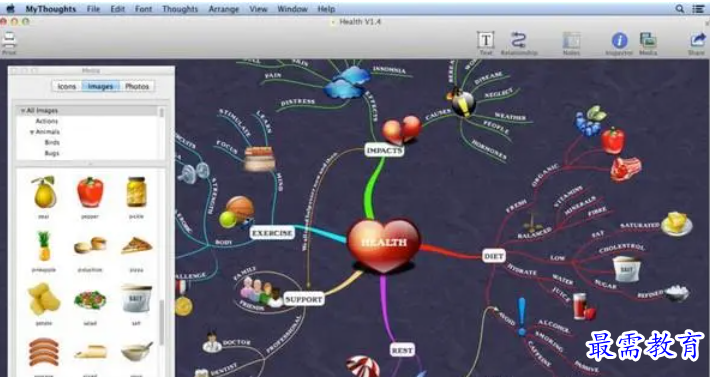Image resolution: width=710 pixels, height=377 pixels.
Task: Open the Edit menu
Action: [x=118, y=9]
